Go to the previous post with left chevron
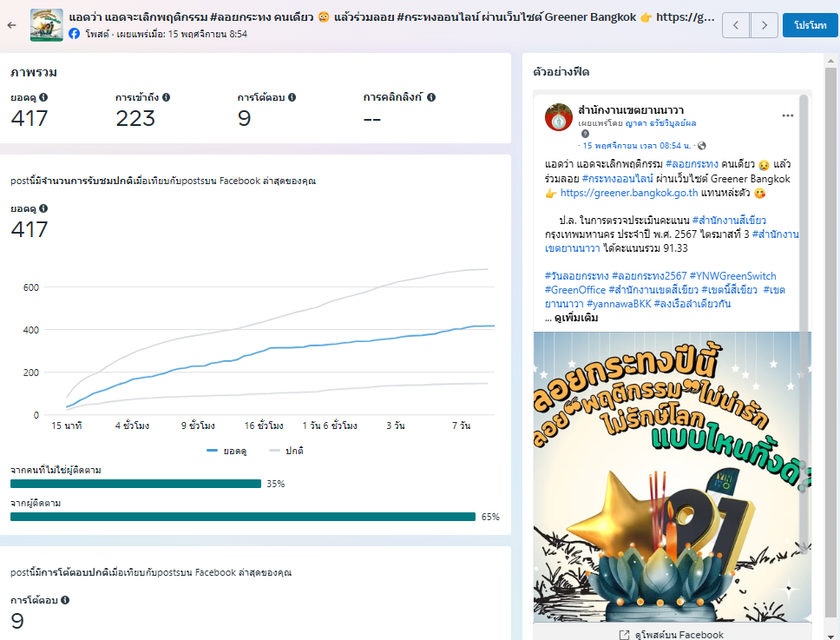This screenshot has height=640, width=840. point(736,25)
